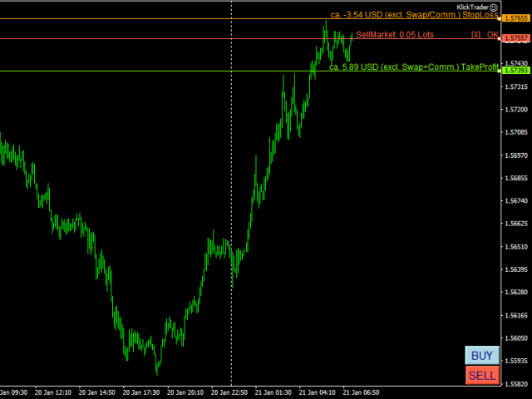Click the SellMarket: 0.05 Lots label
The height and width of the screenshot is (399, 532).
(x=395, y=35)
